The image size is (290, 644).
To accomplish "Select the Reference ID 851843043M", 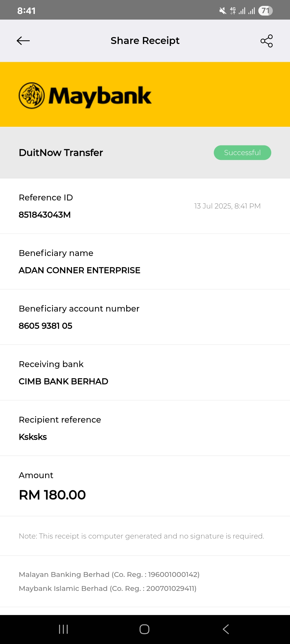I will pyautogui.click(x=45, y=215).
